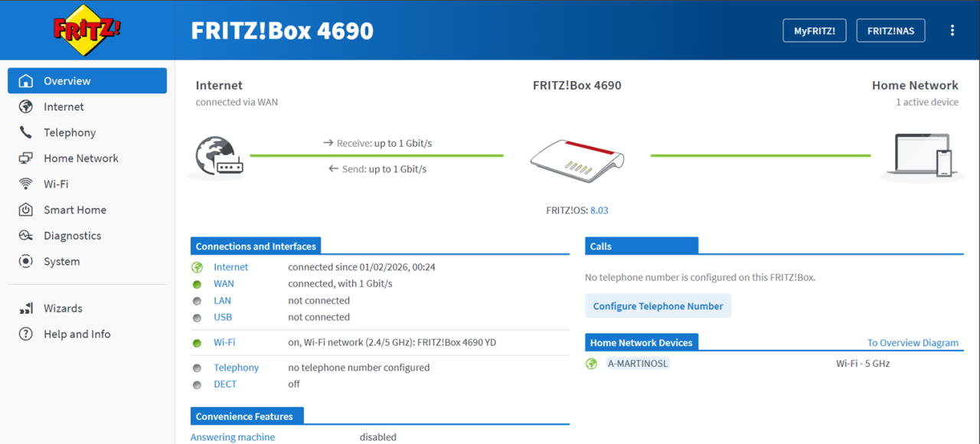Viewport: 980px width, 444px height.
Task: Click the Smart Home power icon in sidebar
Action: pos(26,210)
